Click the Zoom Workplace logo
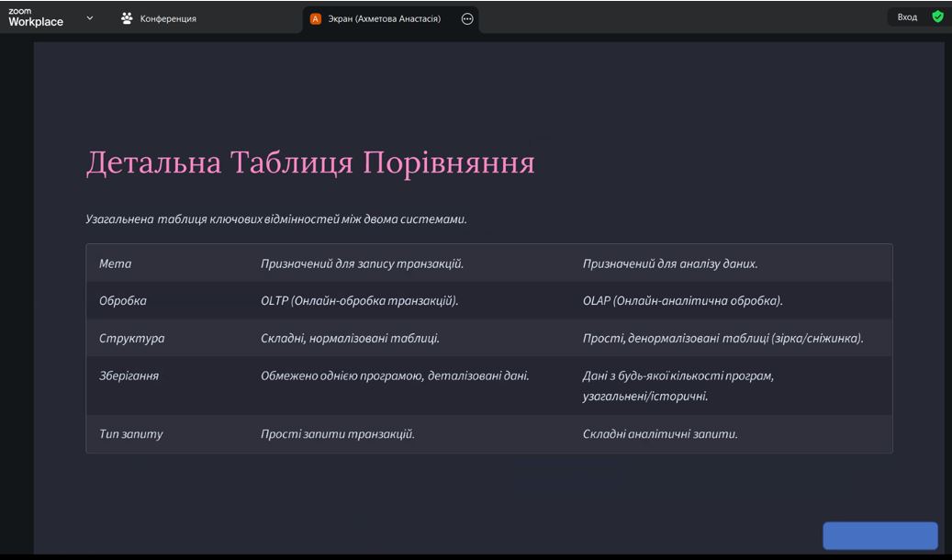The image size is (952, 560). (36, 17)
